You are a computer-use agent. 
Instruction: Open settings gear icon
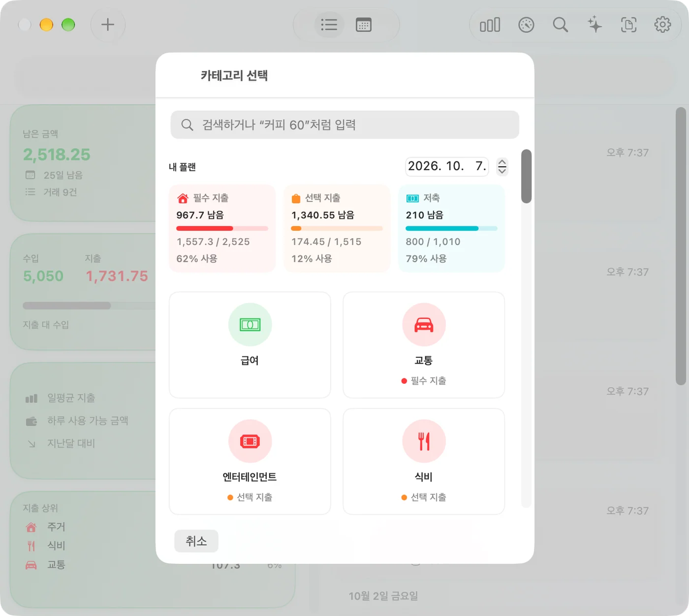click(662, 25)
